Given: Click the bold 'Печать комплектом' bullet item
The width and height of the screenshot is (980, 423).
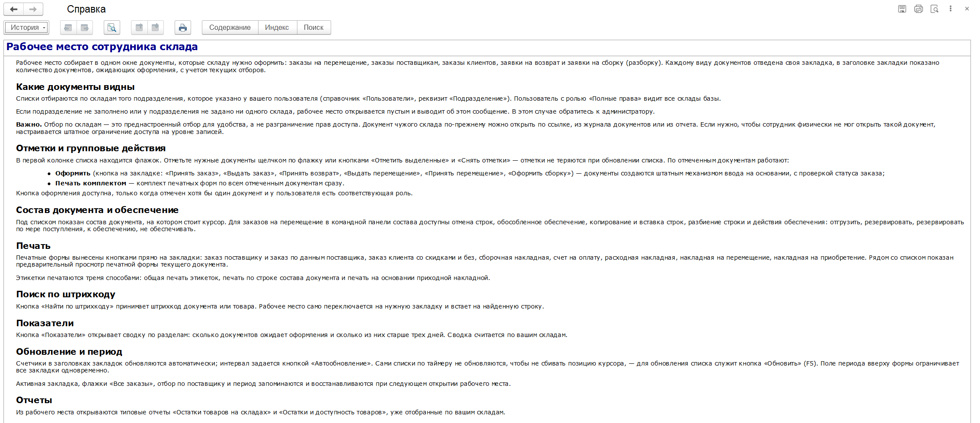Looking at the screenshot, I should (91, 183).
